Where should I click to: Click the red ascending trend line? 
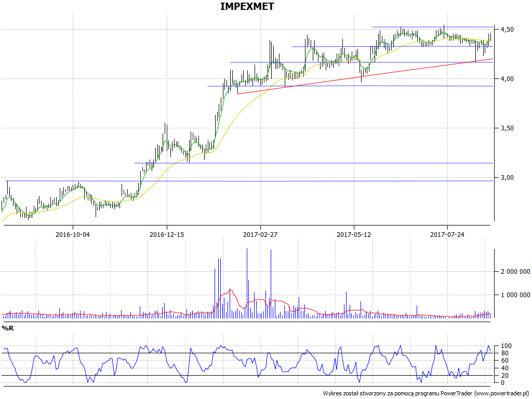(x=365, y=76)
